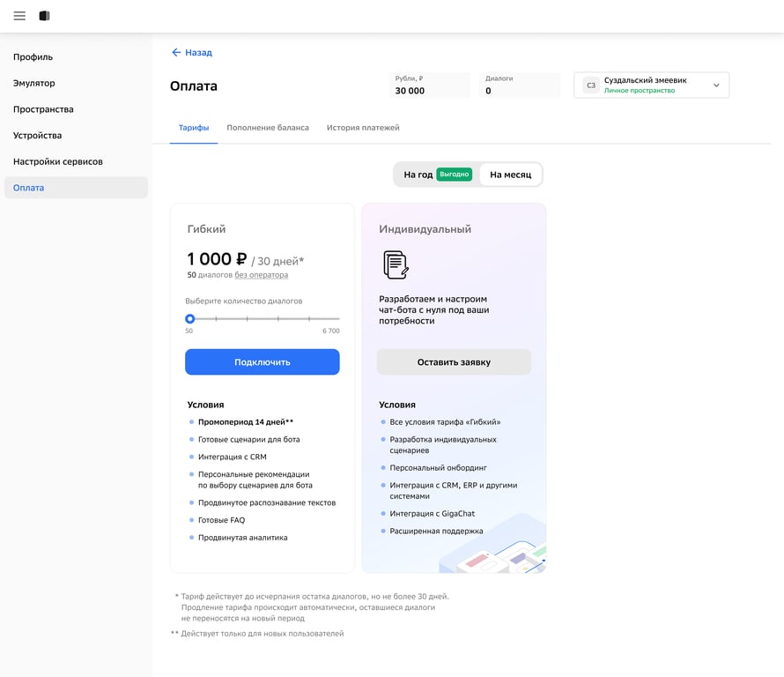Expand the Суздальский змеевик workspace dropdown

716,86
